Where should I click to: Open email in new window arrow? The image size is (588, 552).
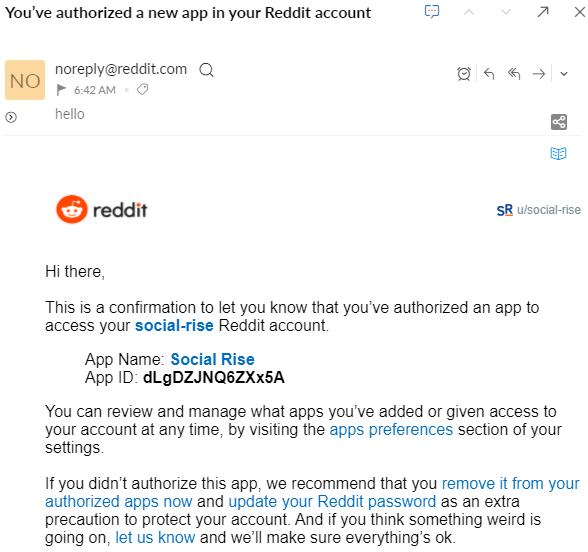pos(543,12)
